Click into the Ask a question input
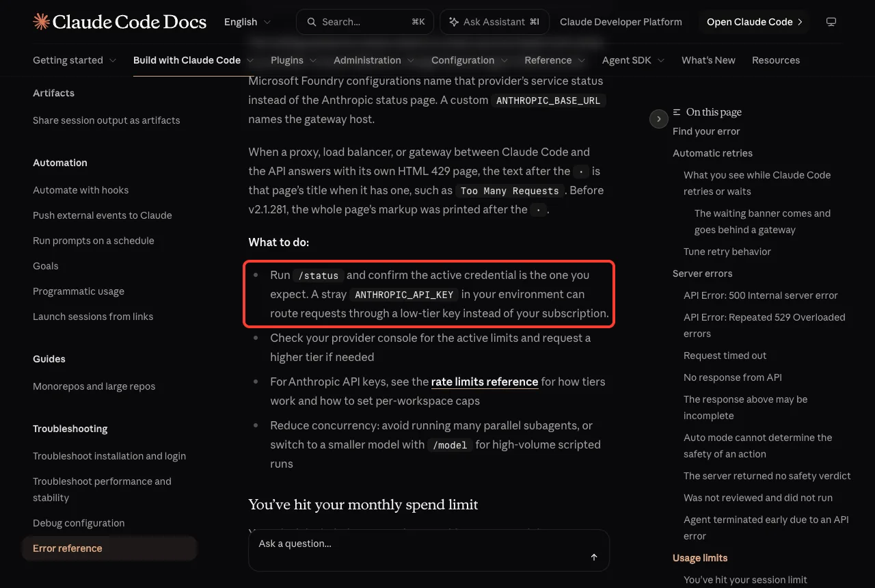This screenshot has height=588, width=875. coord(429,550)
